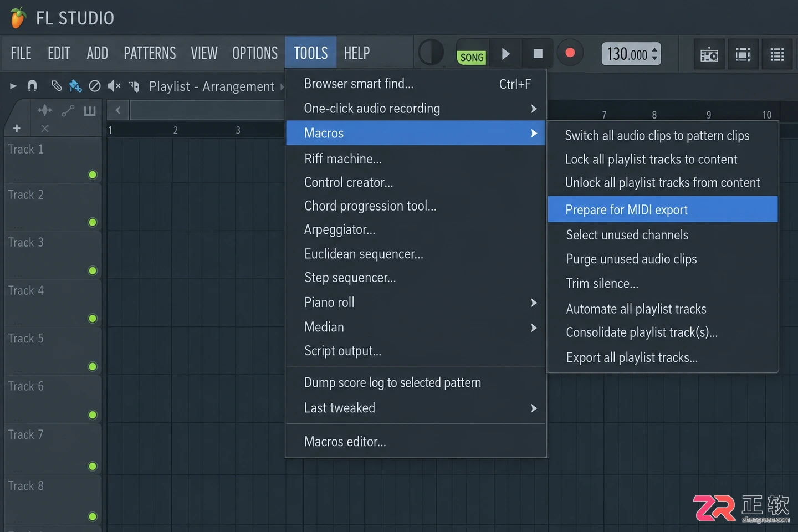
Task: Mute Track 3 with its green light
Action: point(93,270)
